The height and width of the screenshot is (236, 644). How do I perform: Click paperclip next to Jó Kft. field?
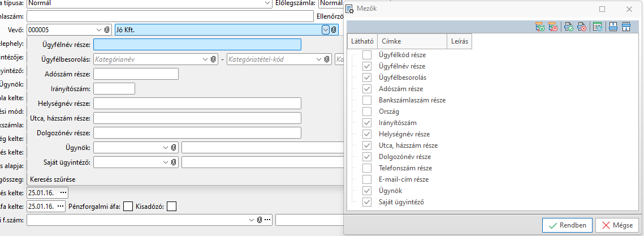(x=334, y=29)
